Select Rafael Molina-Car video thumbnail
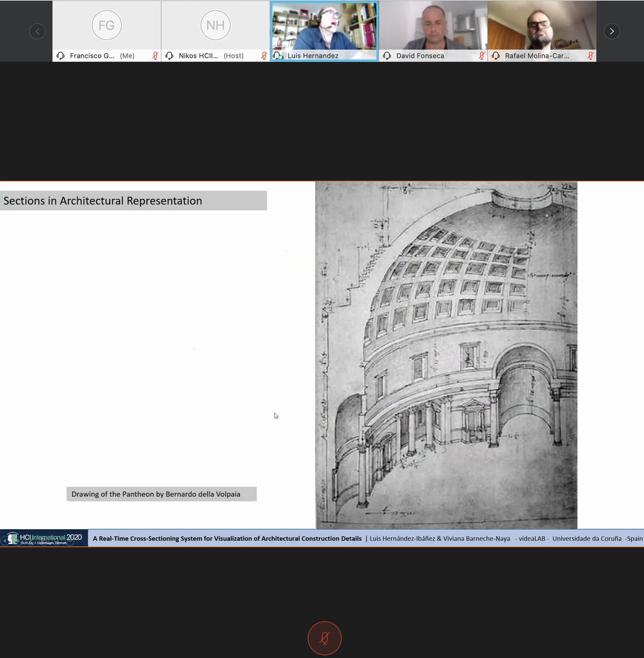Image resolution: width=644 pixels, height=658 pixels. [x=542, y=31]
